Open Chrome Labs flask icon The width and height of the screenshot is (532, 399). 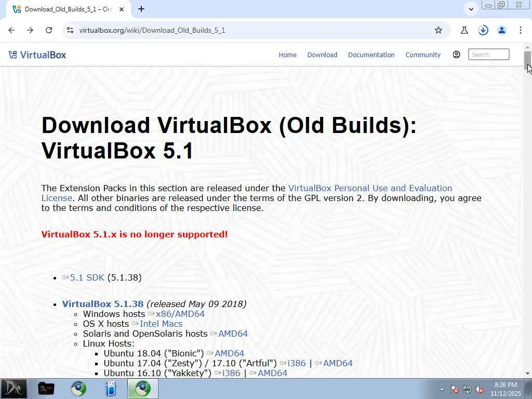click(464, 30)
